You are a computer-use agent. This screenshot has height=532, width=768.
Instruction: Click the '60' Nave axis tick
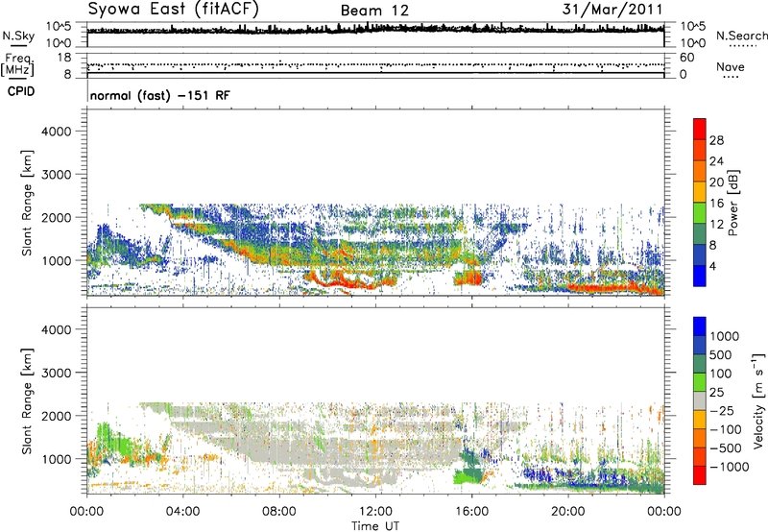[x=686, y=58]
